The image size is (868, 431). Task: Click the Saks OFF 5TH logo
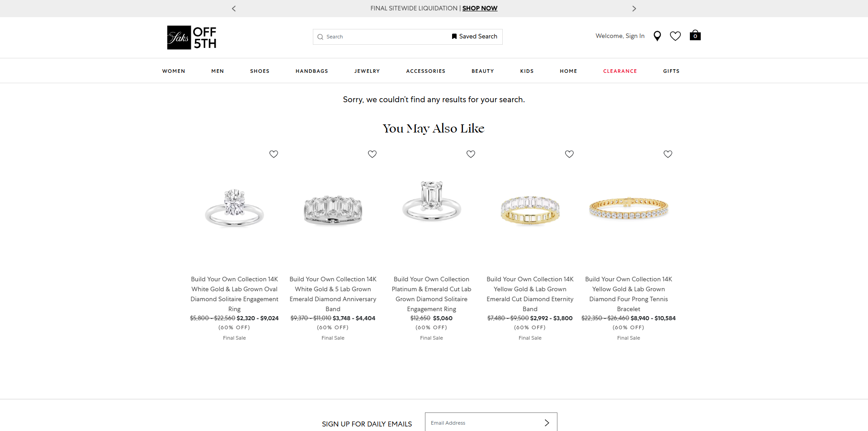click(191, 37)
